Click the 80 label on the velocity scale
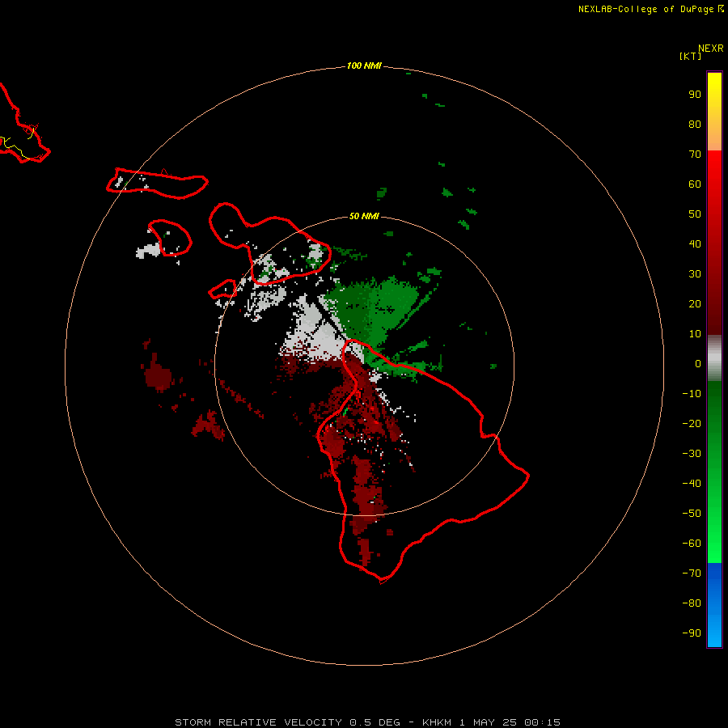This screenshot has width=728, height=728. (695, 125)
